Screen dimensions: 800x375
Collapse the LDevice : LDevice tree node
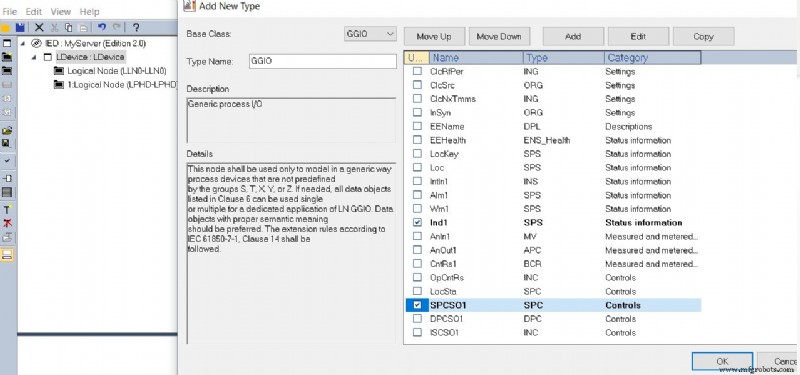(34, 57)
